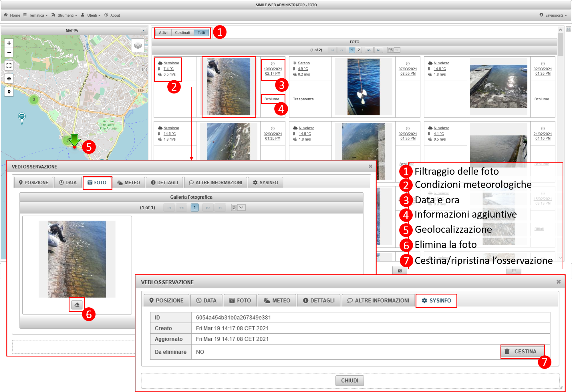The image size is (572, 392).
Task: Zoom out on the map
Action: pyautogui.click(x=9, y=52)
